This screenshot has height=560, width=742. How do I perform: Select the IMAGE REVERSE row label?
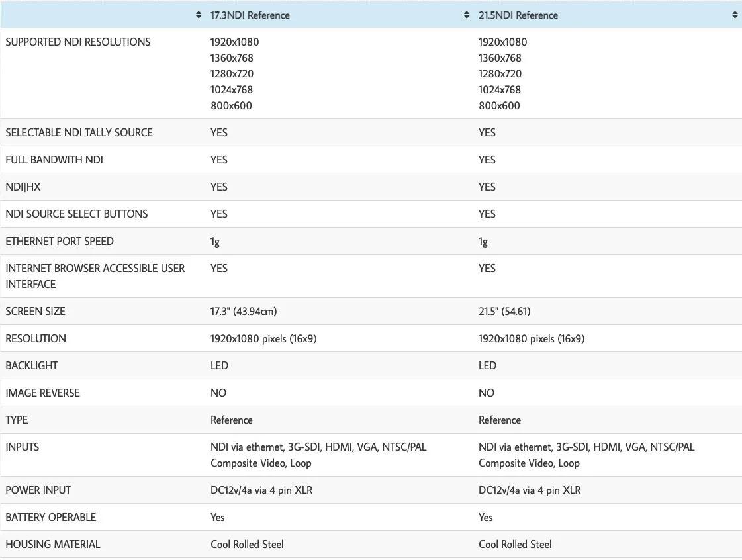coord(42,393)
